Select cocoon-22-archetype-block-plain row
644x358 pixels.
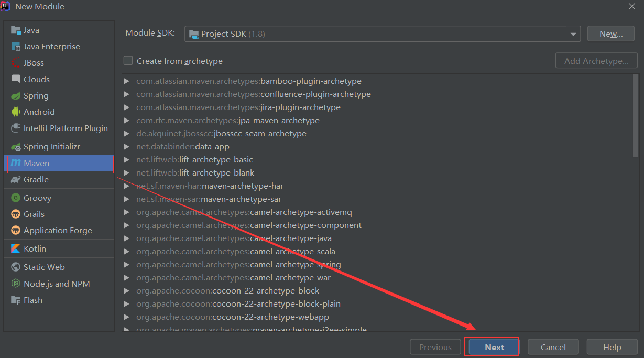377,304
